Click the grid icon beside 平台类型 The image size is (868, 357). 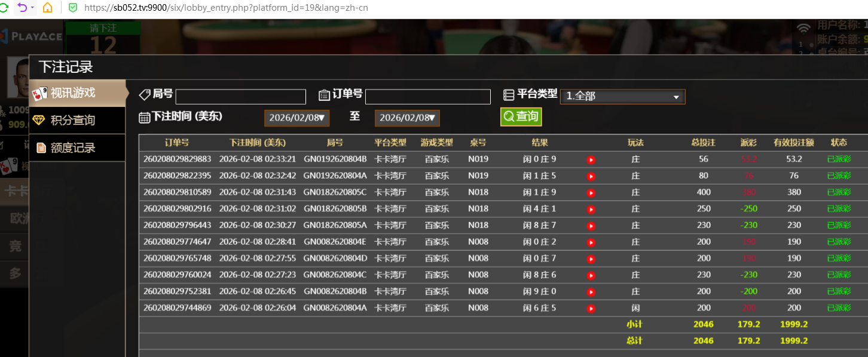pyautogui.click(x=509, y=94)
